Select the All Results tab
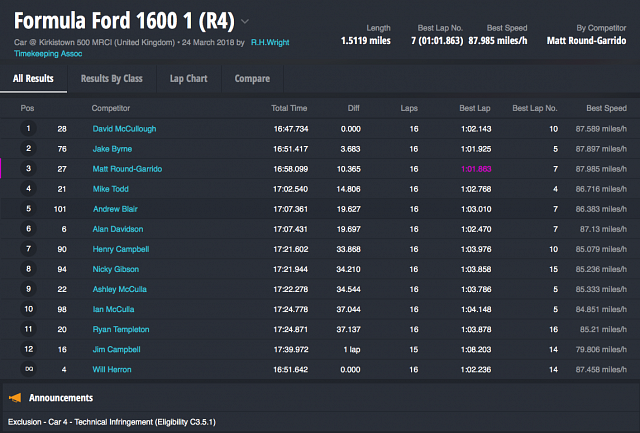This screenshot has width=640, height=433. point(33,78)
